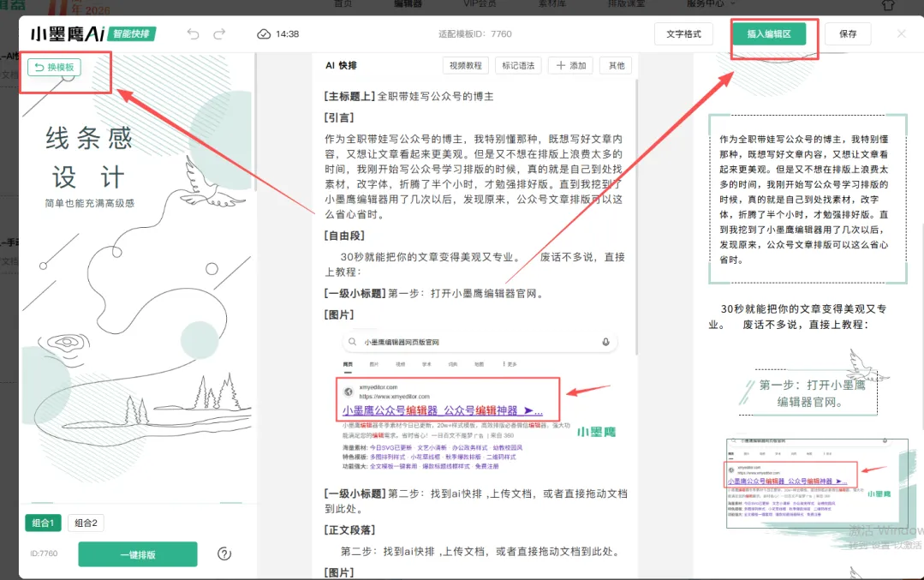Click the 第一步 heading in right preview
The height and width of the screenshot is (580, 924).
point(812,393)
